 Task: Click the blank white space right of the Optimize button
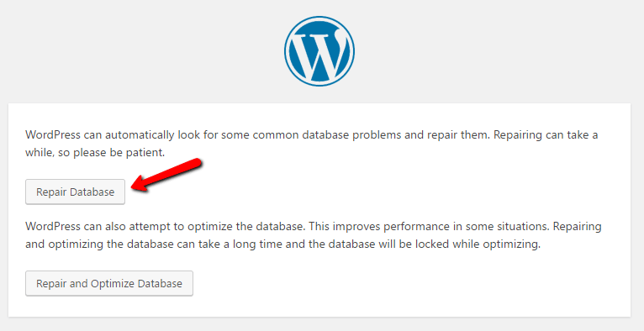coord(411,283)
